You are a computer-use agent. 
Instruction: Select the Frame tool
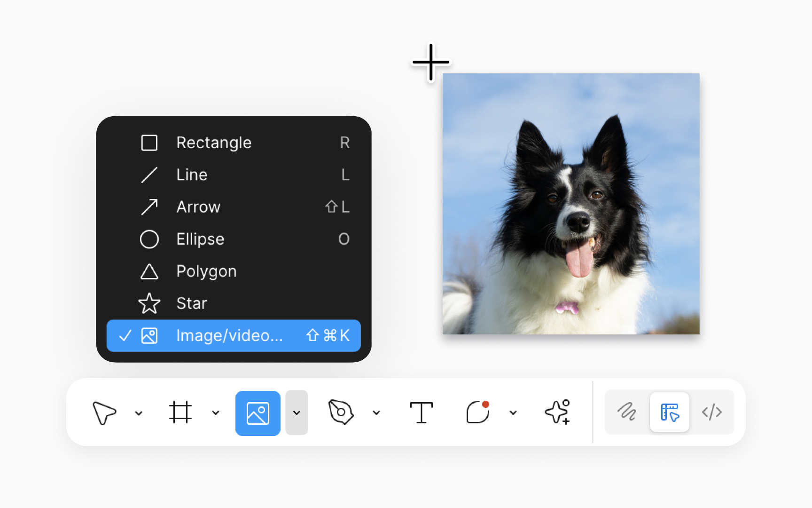[181, 413]
